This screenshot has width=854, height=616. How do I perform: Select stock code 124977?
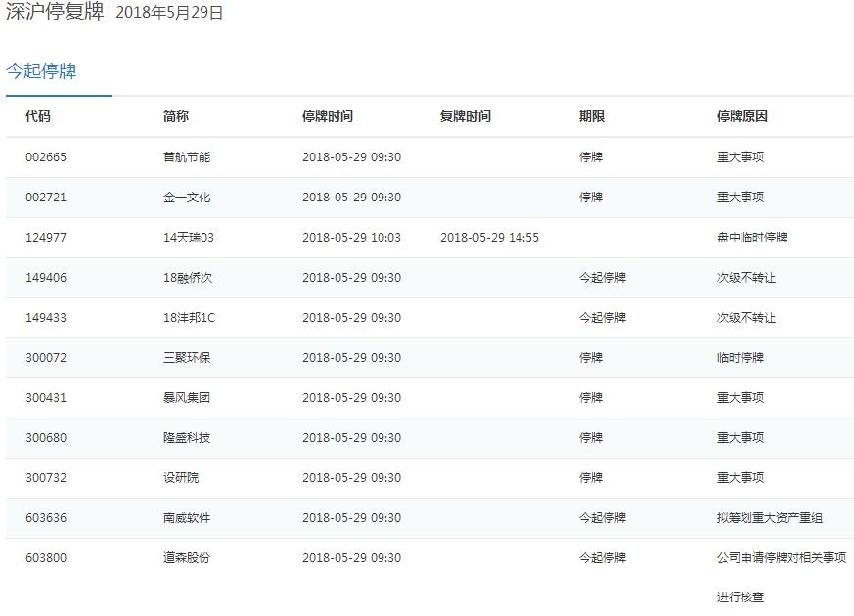tap(46, 238)
